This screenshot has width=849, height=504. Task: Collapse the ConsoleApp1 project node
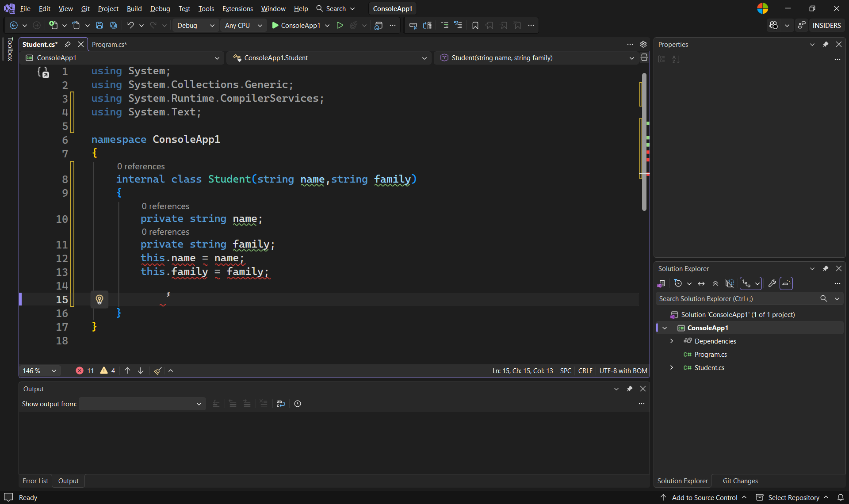pos(665,328)
